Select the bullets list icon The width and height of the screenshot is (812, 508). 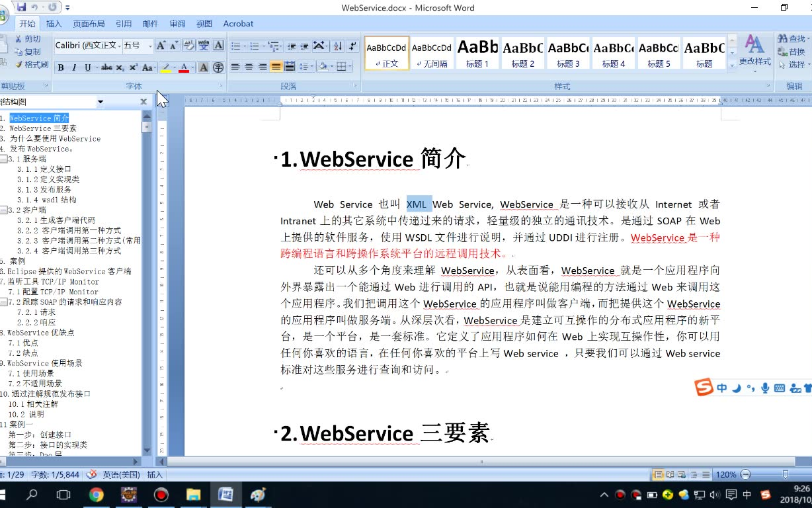pos(236,46)
